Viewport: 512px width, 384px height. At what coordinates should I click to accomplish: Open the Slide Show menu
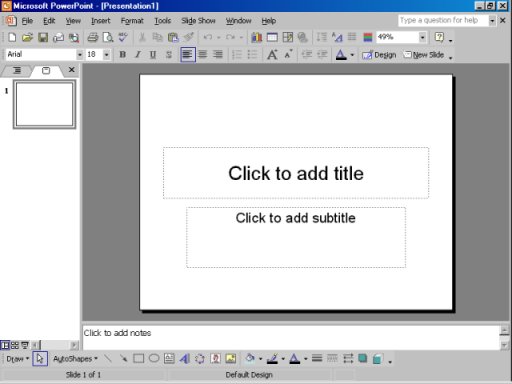click(x=198, y=21)
